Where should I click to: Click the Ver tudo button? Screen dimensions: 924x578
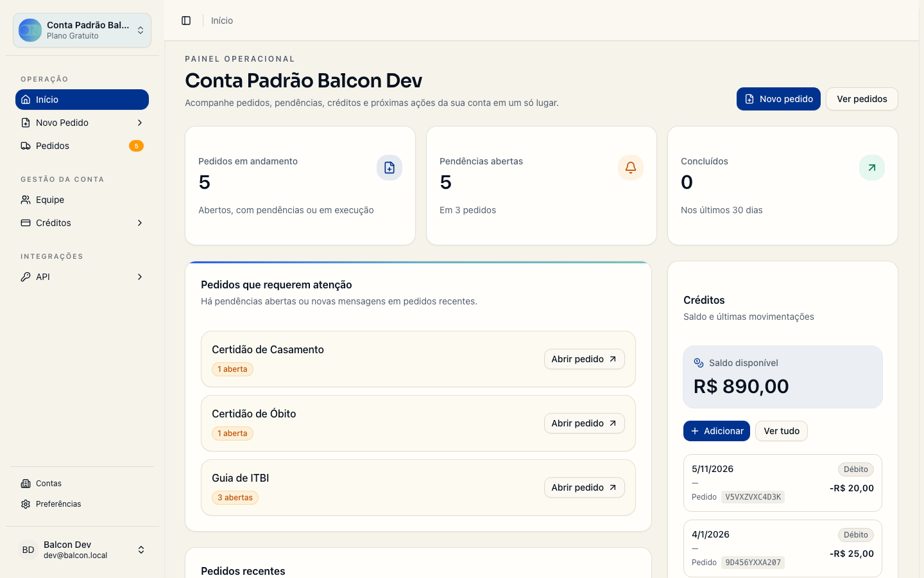(x=782, y=431)
